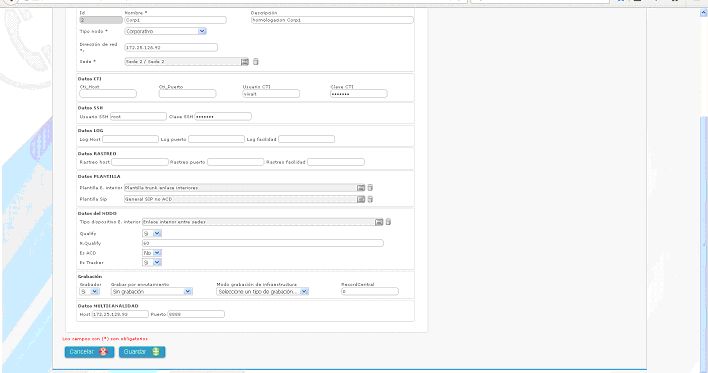Focus the Descripción input field

[332, 20]
